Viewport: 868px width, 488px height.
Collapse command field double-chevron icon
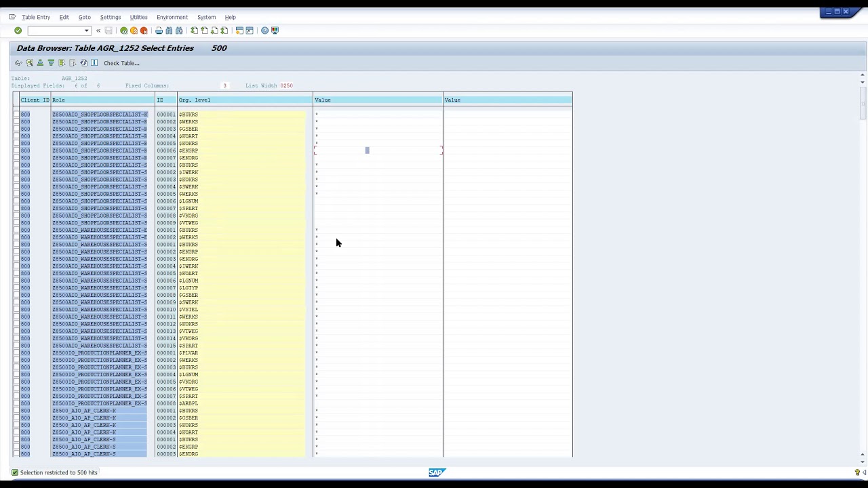pos(98,30)
